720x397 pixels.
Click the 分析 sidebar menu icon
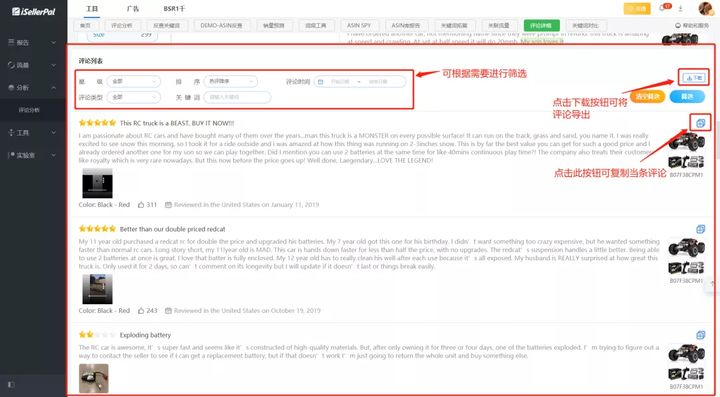coord(11,87)
